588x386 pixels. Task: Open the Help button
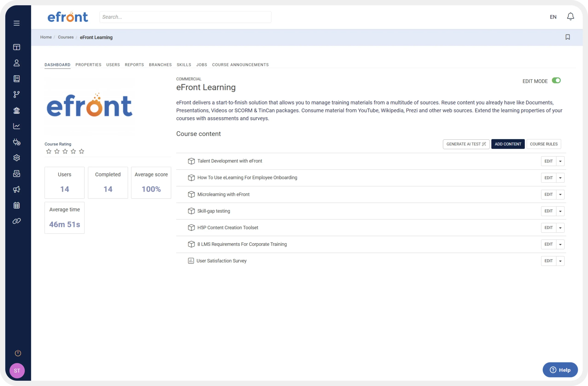[560, 370]
